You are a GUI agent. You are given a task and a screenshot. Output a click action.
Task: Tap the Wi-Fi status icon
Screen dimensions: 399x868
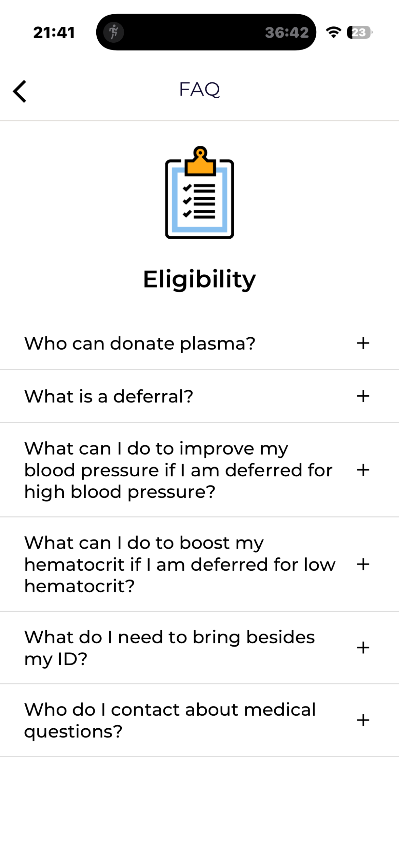click(x=334, y=32)
